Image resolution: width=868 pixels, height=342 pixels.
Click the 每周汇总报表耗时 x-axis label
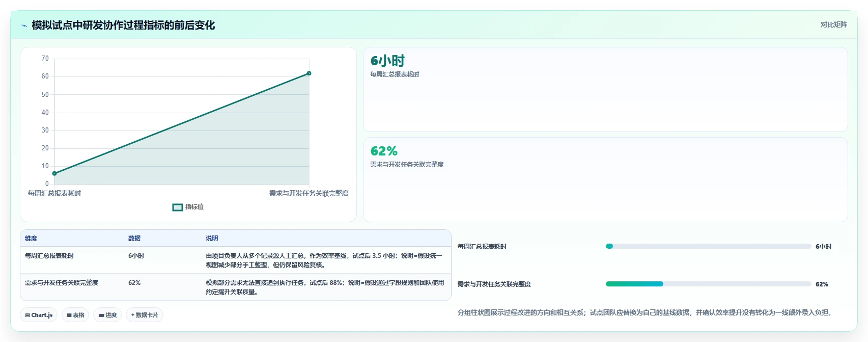54,194
